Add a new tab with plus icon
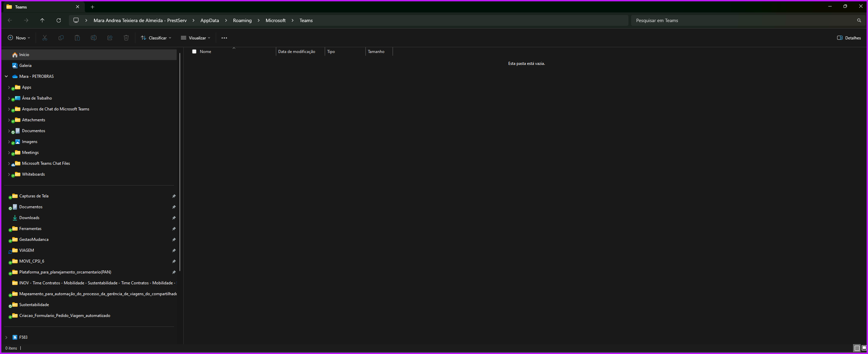Image resolution: width=868 pixels, height=354 pixels. coord(92,7)
